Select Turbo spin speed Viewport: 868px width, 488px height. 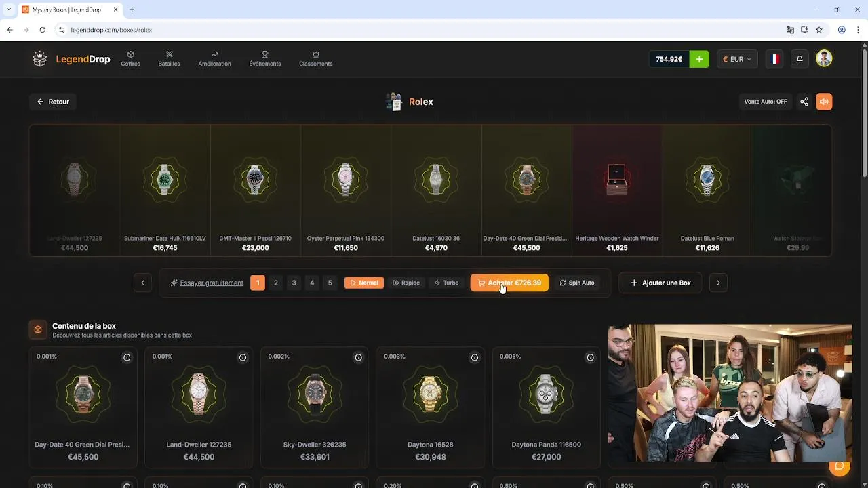446,283
